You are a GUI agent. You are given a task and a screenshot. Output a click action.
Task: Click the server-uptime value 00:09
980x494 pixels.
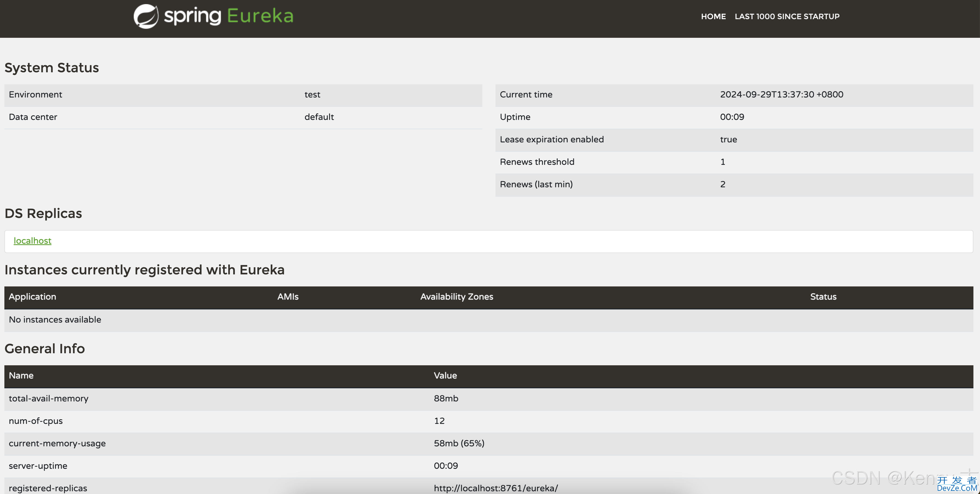(446, 466)
